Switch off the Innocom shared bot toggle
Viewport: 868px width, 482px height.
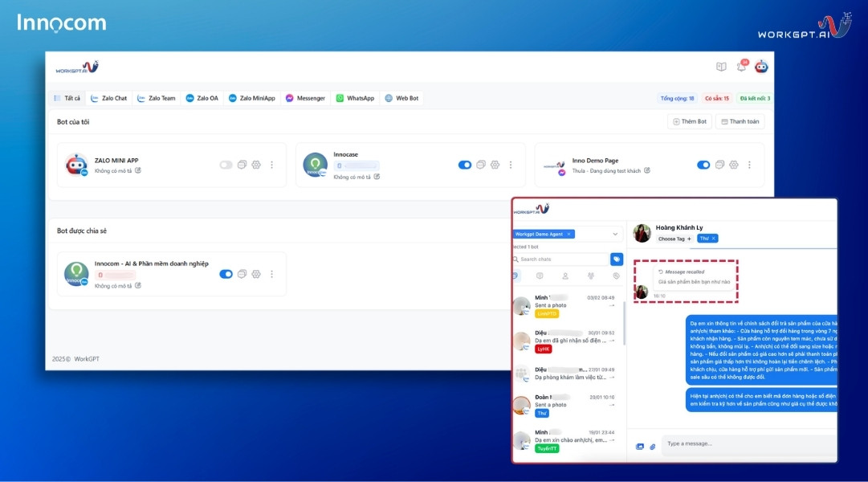(226, 274)
